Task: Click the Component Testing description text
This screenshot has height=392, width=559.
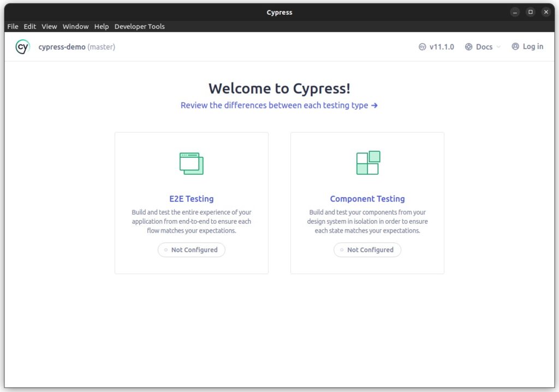Action: (x=367, y=221)
